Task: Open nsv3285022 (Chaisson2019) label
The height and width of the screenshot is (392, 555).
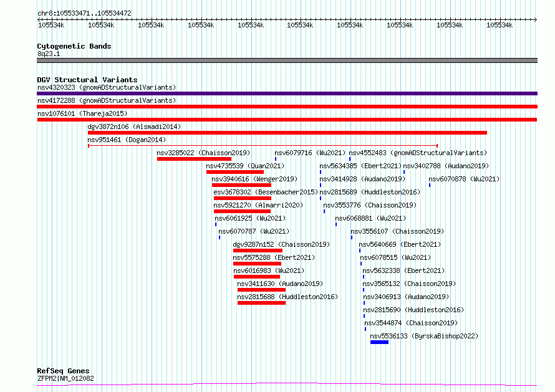Action: tap(203, 153)
